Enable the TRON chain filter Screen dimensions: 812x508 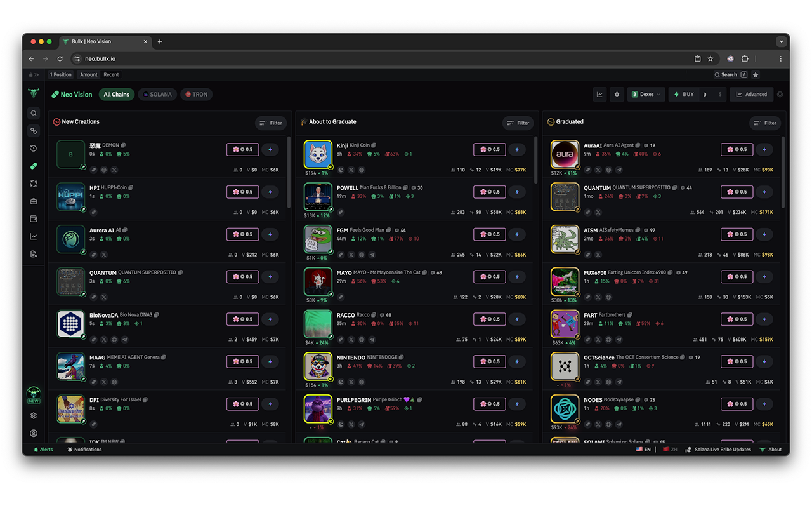(x=196, y=94)
